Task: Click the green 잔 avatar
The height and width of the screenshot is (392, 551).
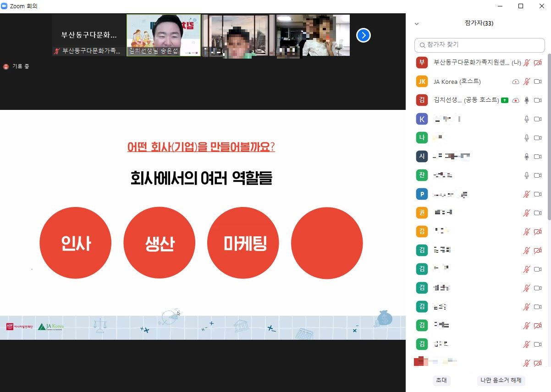Action: tap(422, 175)
